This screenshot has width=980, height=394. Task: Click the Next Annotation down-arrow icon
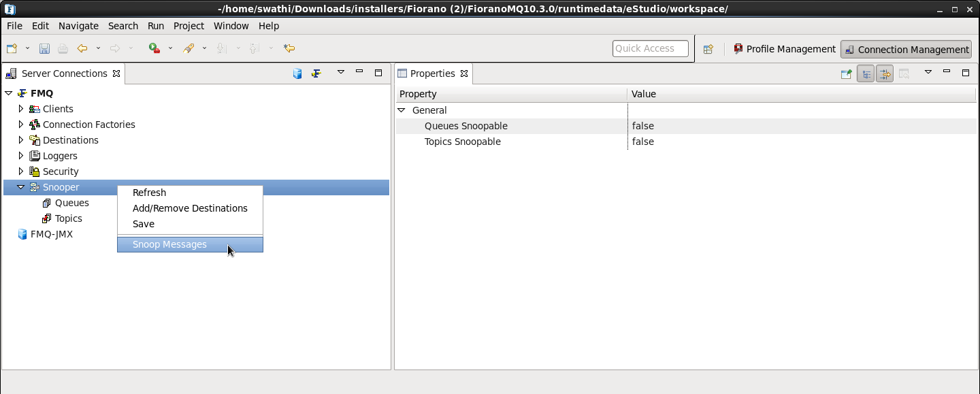pos(220,48)
